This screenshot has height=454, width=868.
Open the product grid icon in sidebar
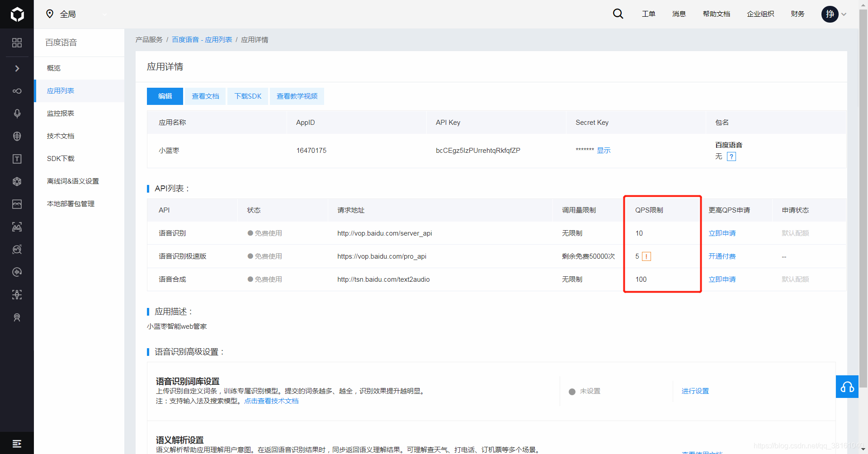click(x=17, y=43)
